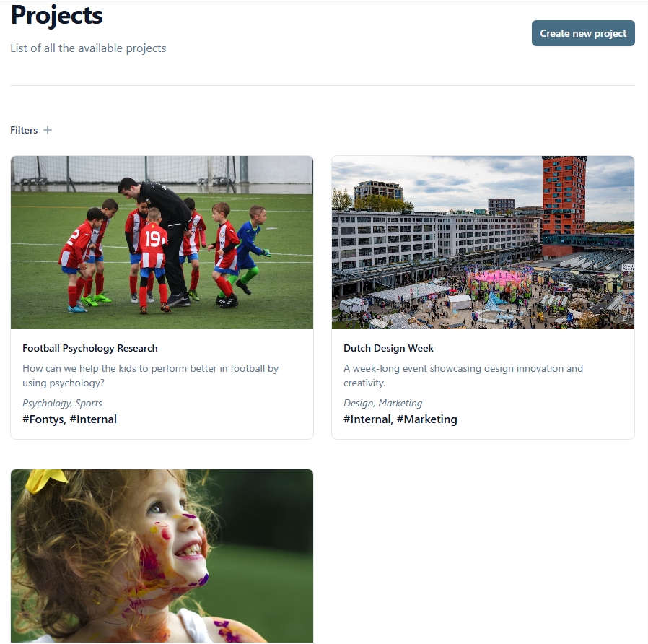Open the Dutch Design Week aerial photo

point(483,243)
